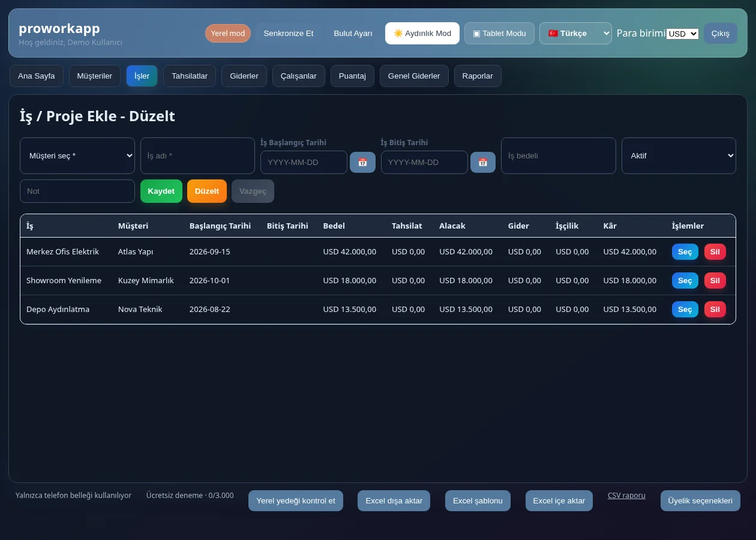Viewport: 756px width, 540px height.
Task: Click Excel dışa aktar button
Action: [x=394, y=500]
